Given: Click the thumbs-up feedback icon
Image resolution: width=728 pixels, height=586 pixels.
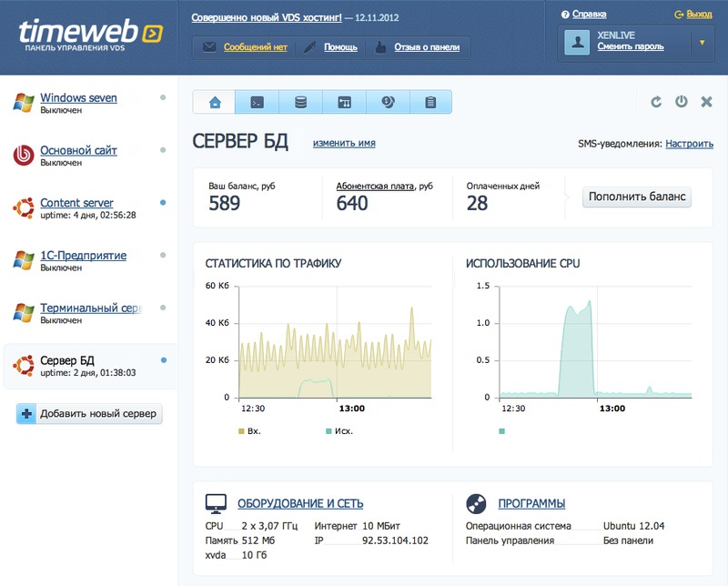Looking at the screenshot, I should coord(380,47).
